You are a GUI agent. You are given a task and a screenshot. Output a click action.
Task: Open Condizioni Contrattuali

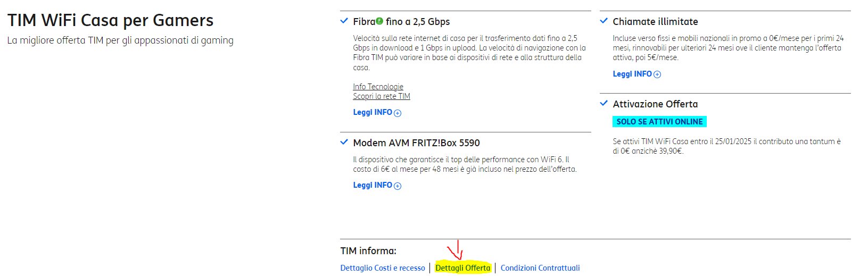(540, 268)
